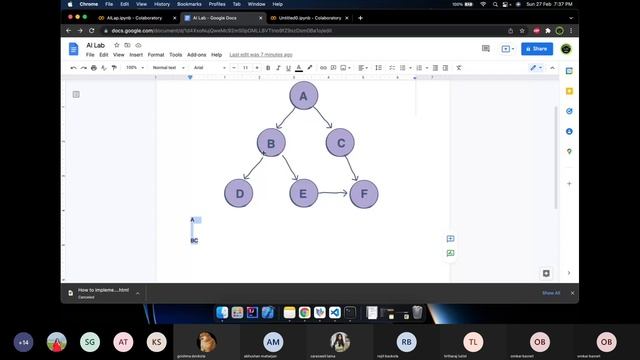This screenshot has height=360, width=640.
Task: Hide the side panel with the chevron
Action: 569,273
